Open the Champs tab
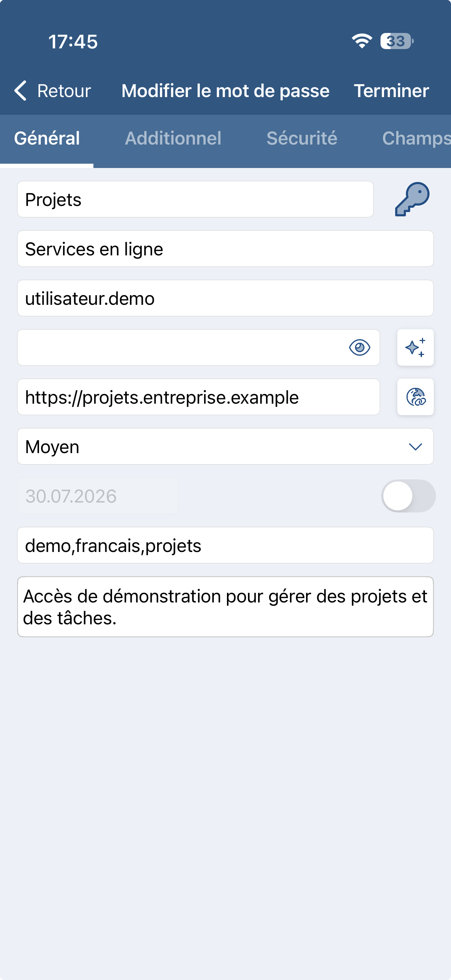Image resolution: width=451 pixels, height=980 pixels. (x=416, y=138)
